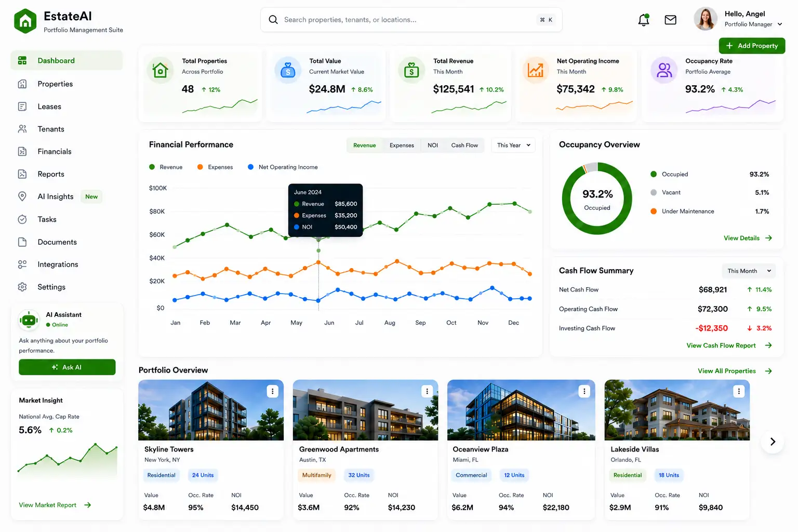Click the Commercial tag on Oceanview Plaza
This screenshot has height=532, width=798.
[471, 475]
